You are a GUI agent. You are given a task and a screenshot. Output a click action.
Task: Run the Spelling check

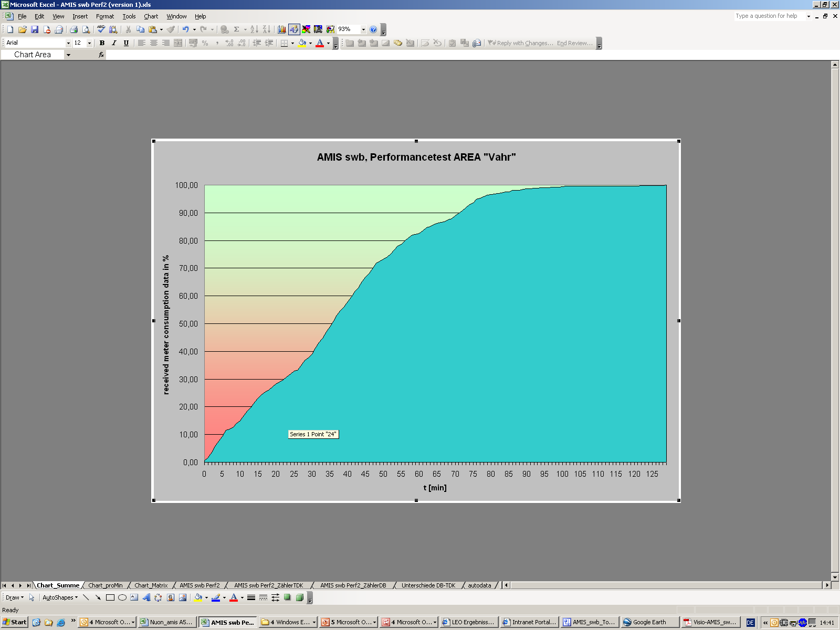(x=101, y=29)
